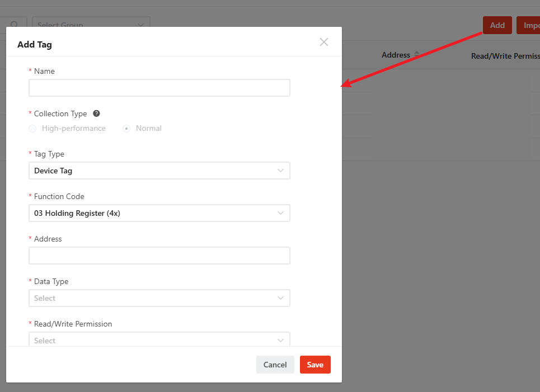Image resolution: width=540 pixels, height=392 pixels.
Task: Open the Data Type dropdown
Action: tap(159, 298)
